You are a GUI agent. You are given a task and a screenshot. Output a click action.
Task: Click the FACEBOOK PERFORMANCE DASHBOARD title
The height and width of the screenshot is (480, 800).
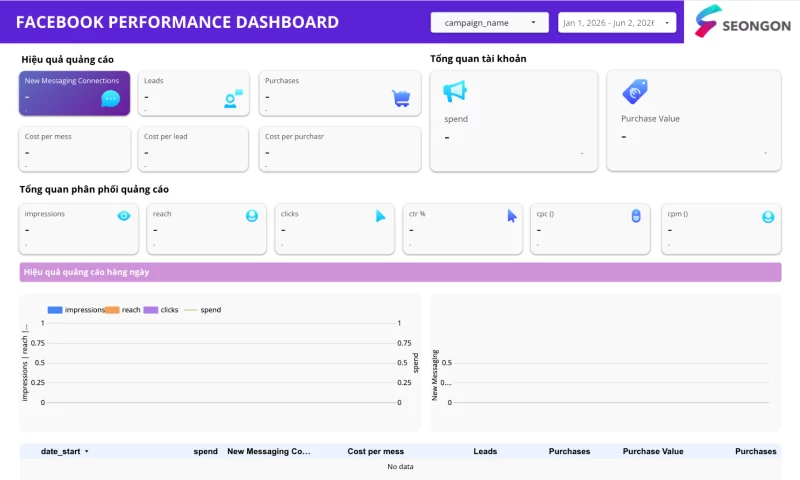point(177,22)
